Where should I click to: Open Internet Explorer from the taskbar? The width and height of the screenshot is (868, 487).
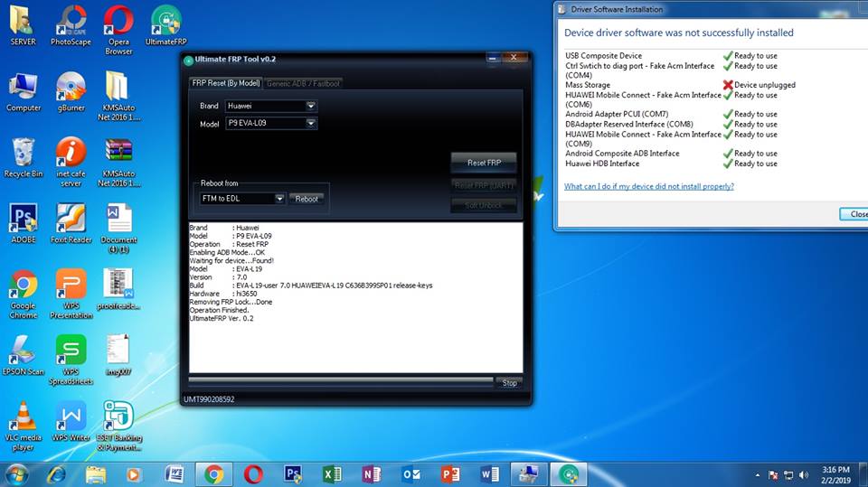pyautogui.click(x=56, y=475)
